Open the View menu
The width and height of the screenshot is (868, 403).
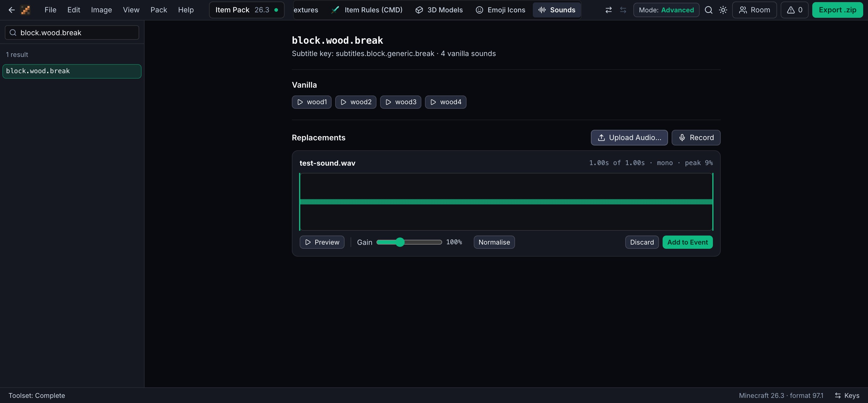point(131,10)
